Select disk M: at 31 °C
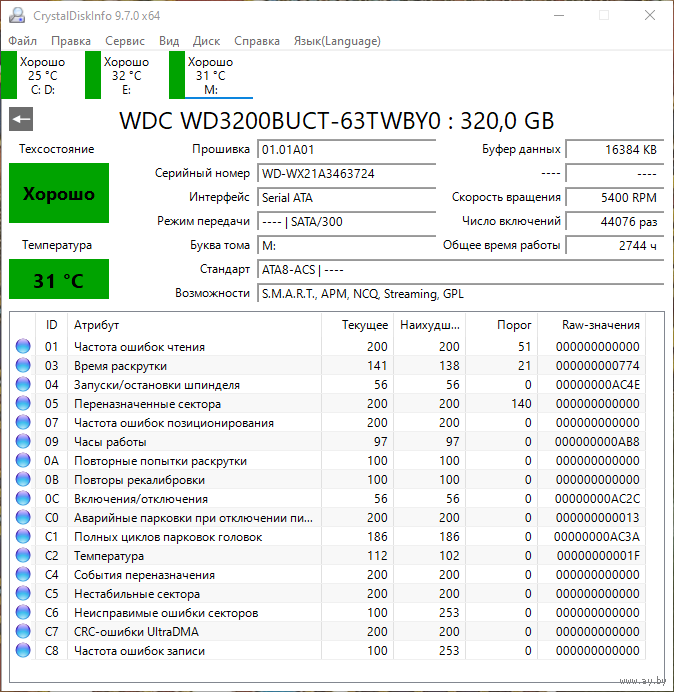The height and width of the screenshot is (692, 674). tap(211, 75)
